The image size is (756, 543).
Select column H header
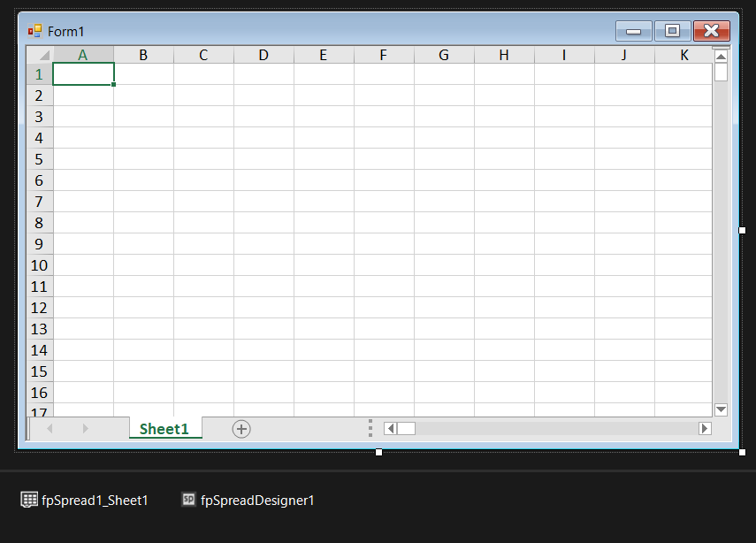(504, 55)
